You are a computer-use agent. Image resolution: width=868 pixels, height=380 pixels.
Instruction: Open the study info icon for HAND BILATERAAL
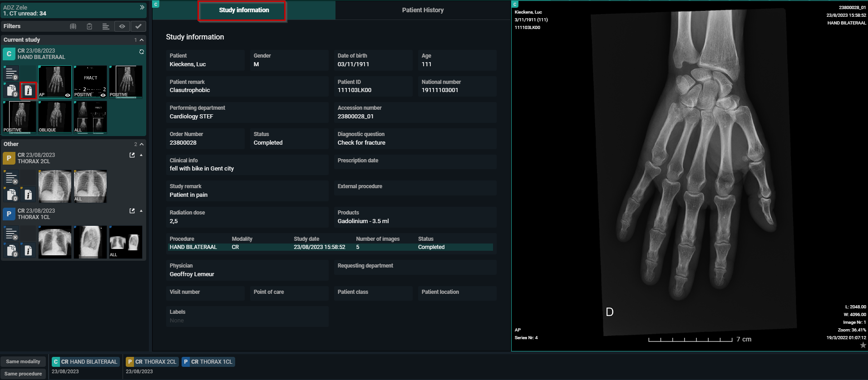28,91
